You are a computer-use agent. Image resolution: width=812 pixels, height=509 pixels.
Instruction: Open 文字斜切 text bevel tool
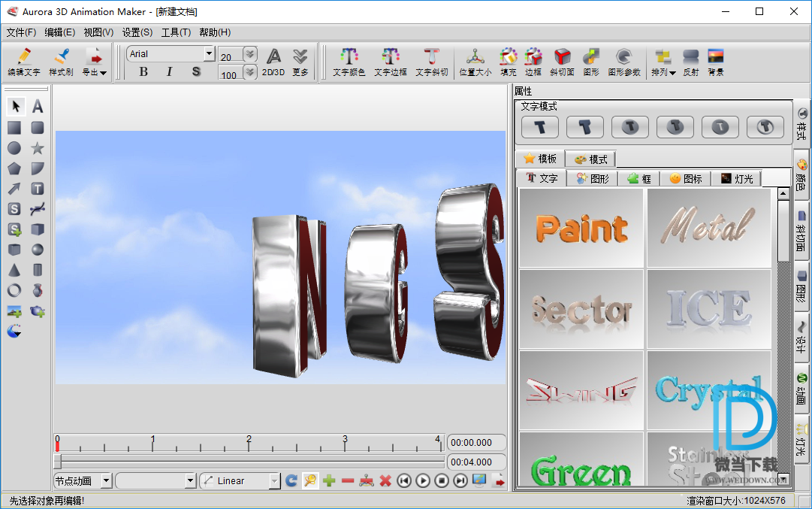[x=431, y=62]
